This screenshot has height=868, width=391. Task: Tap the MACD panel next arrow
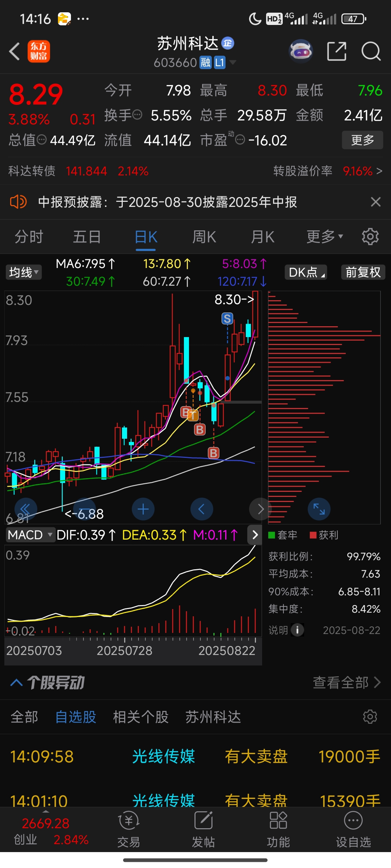pos(255,535)
